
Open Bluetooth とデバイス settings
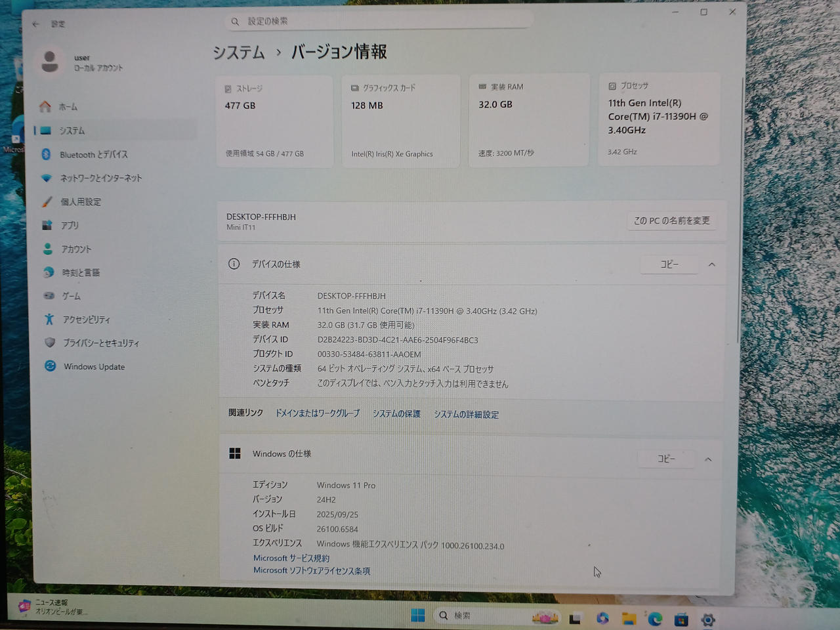(x=93, y=154)
